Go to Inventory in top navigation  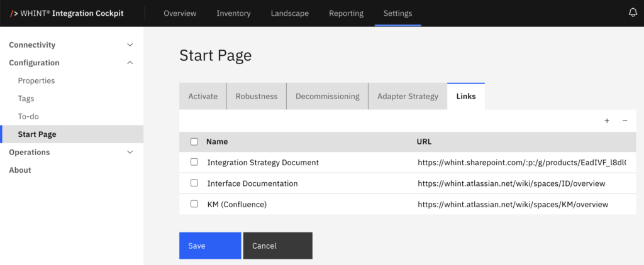coord(233,13)
